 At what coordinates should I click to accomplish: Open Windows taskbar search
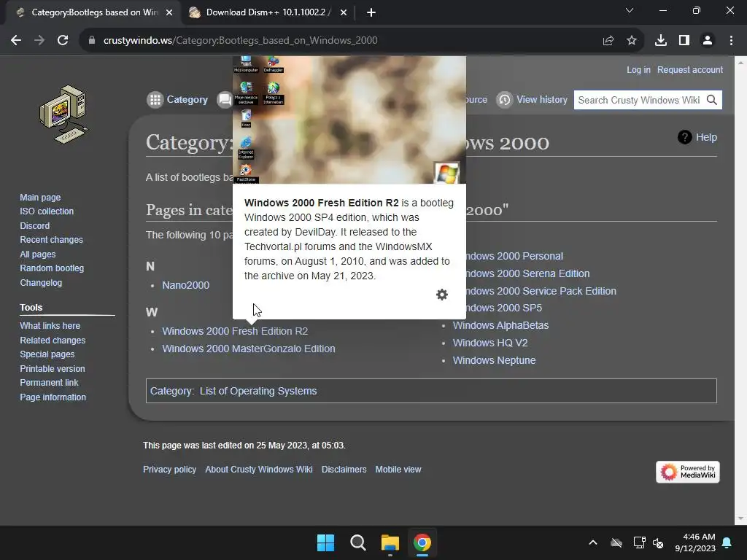357,542
